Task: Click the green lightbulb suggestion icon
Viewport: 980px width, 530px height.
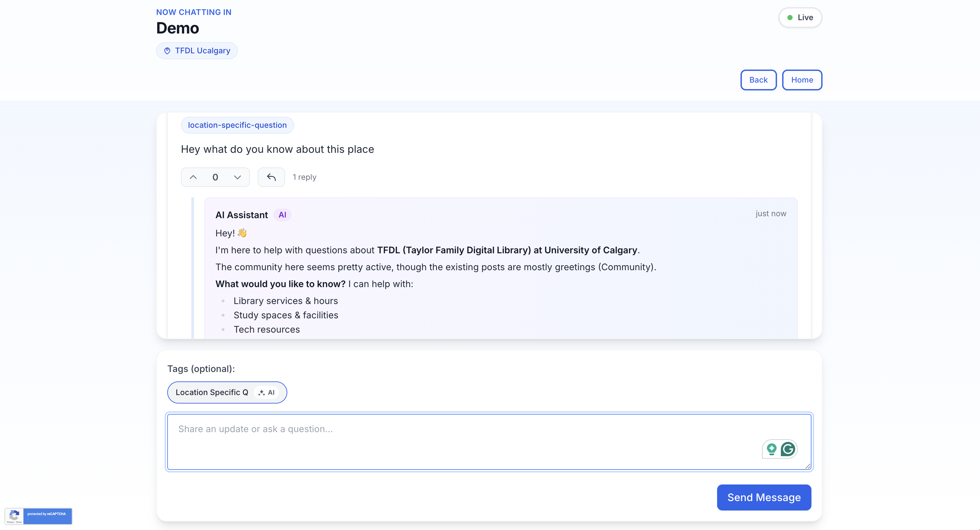Action: point(771,449)
